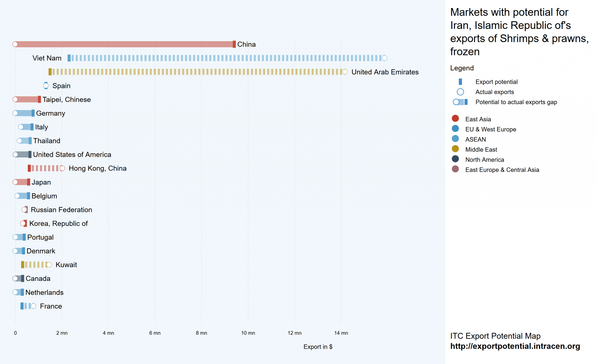The image size is (597, 364).
Task: Click Hong Kong, China actual exports circle
Action: 62,168
